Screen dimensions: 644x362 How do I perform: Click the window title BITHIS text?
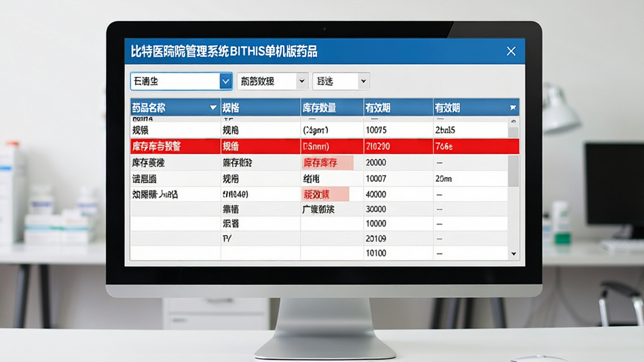pos(247,52)
